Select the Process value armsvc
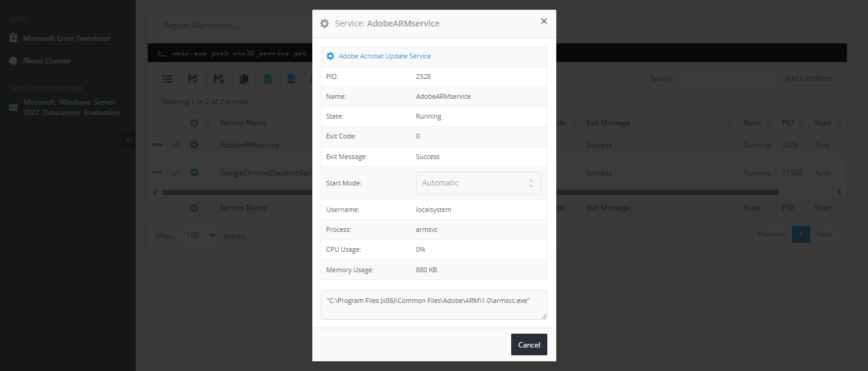This screenshot has height=371, width=868. click(x=426, y=229)
